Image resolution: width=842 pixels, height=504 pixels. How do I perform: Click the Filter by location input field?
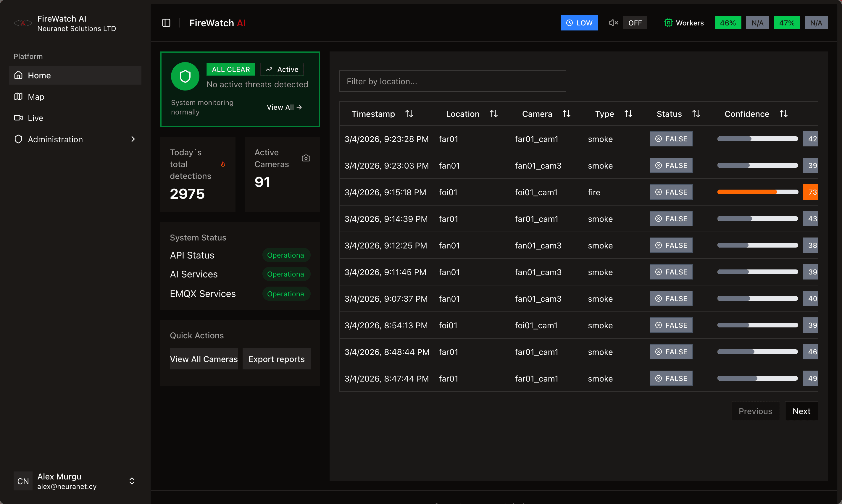(452, 81)
